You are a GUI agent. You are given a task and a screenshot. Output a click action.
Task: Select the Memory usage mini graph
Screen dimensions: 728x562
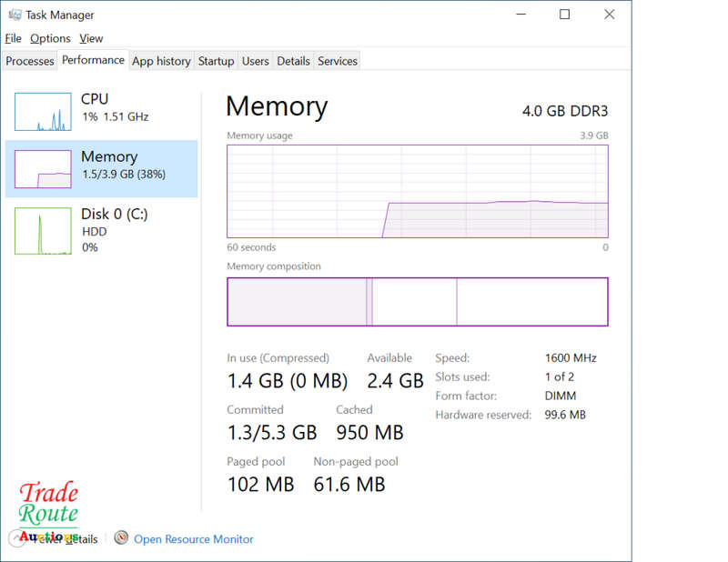click(x=43, y=169)
